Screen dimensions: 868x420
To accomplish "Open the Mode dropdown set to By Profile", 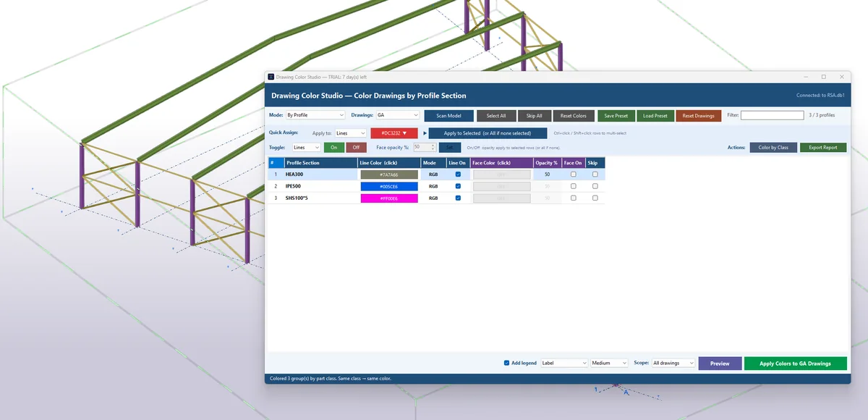I will (x=316, y=115).
